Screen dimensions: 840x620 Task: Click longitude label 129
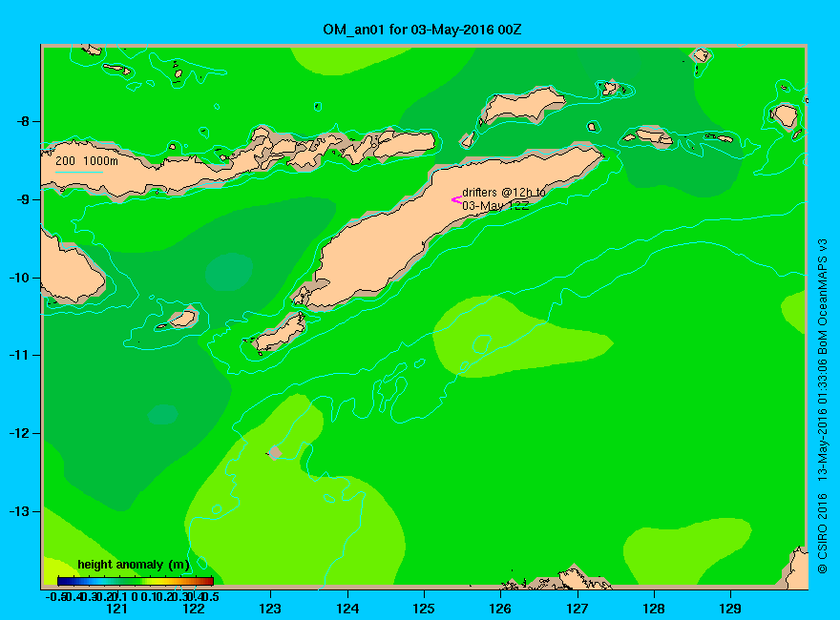click(x=730, y=609)
